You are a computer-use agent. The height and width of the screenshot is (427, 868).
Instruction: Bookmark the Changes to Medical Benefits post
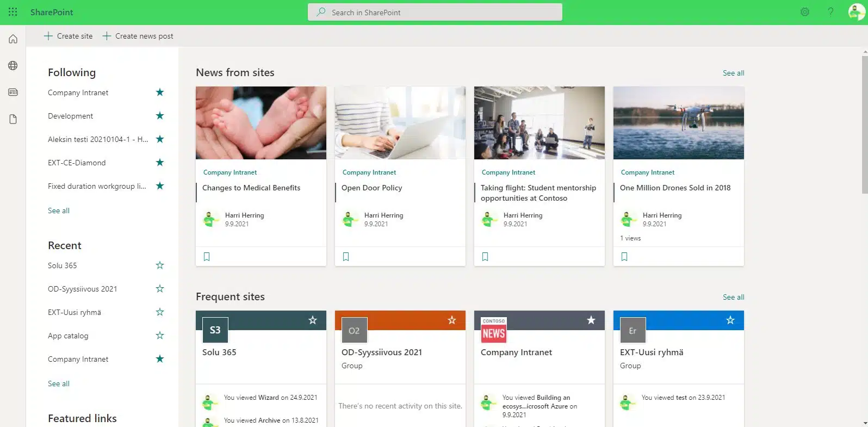(207, 257)
